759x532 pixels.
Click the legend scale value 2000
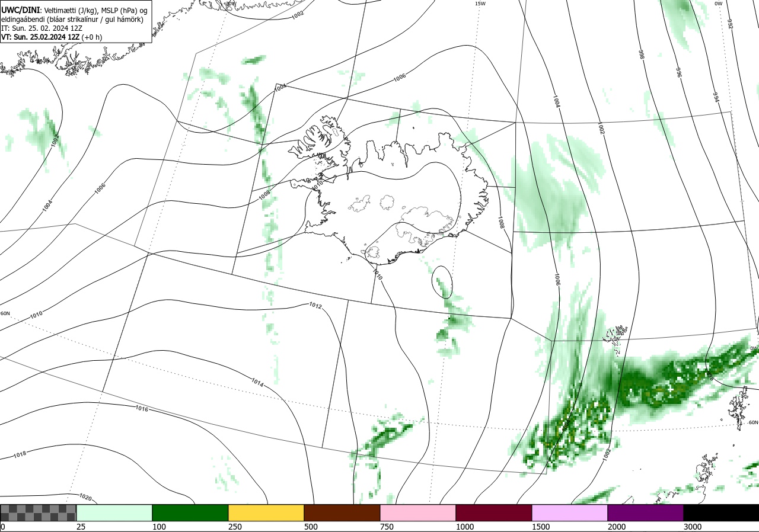click(x=617, y=527)
